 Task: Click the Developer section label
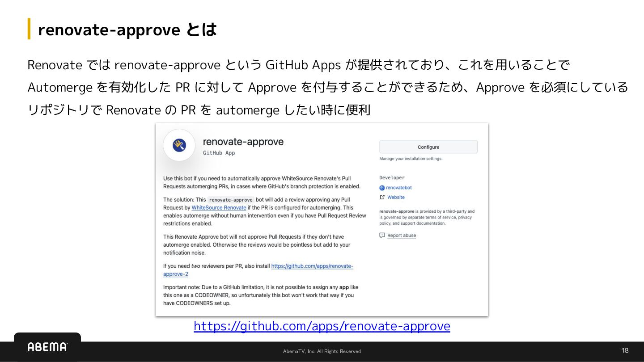point(392,177)
